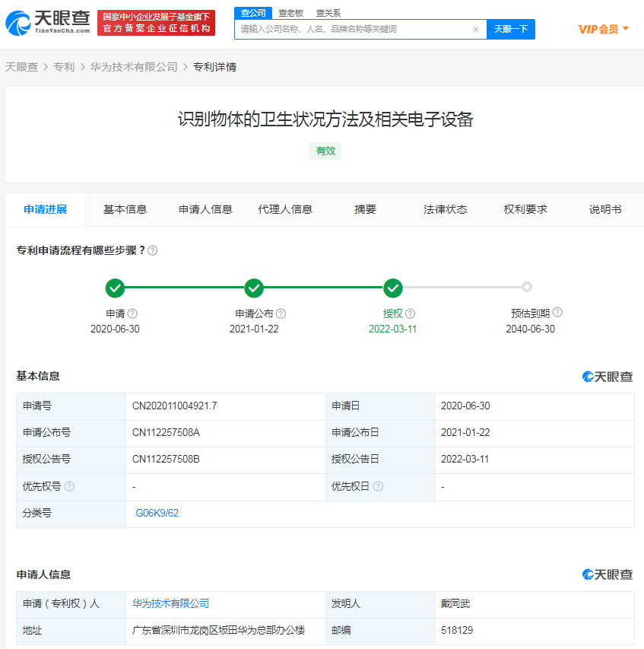Show help tooltip next to 预估到期 step

click(557, 312)
